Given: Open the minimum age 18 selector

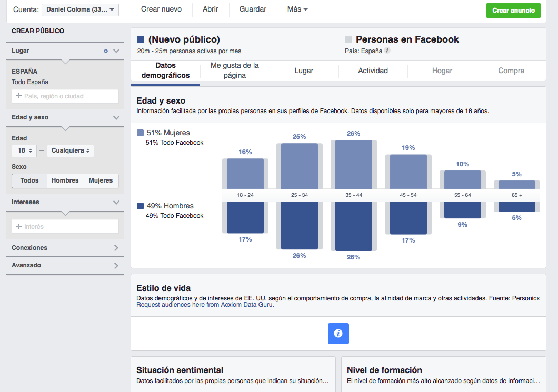Looking at the screenshot, I should [24, 150].
